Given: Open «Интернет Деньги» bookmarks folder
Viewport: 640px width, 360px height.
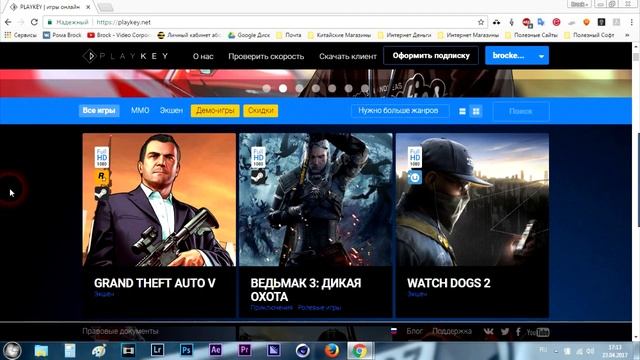Looking at the screenshot, I should click(x=404, y=35).
